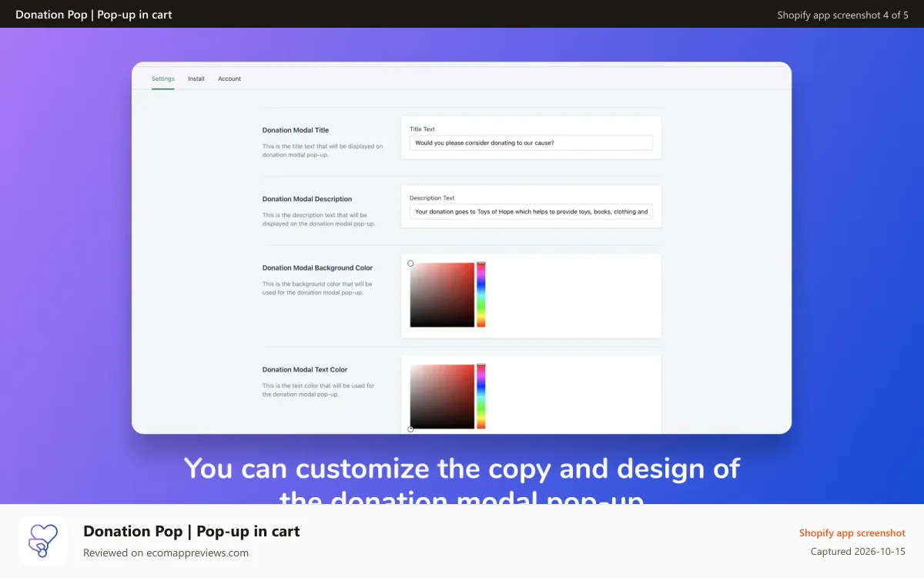Click the 'Title Text' field label

click(x=422, y=129)
